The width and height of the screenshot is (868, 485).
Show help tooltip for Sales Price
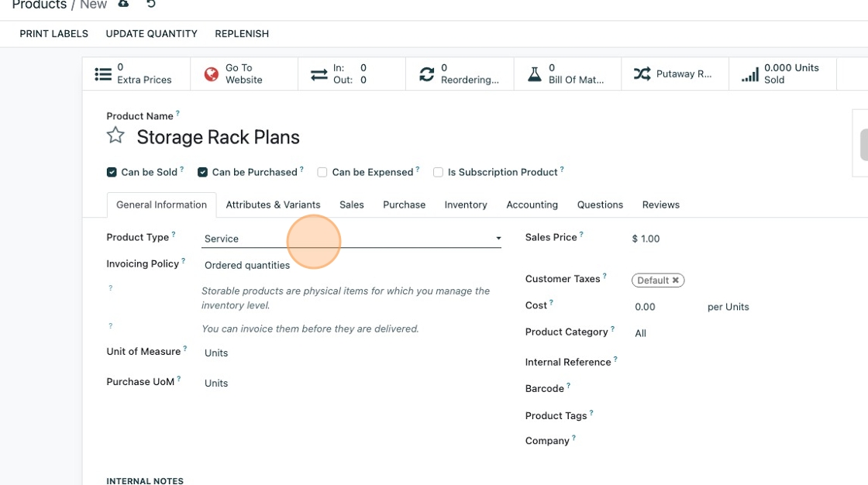coord(581,234)
